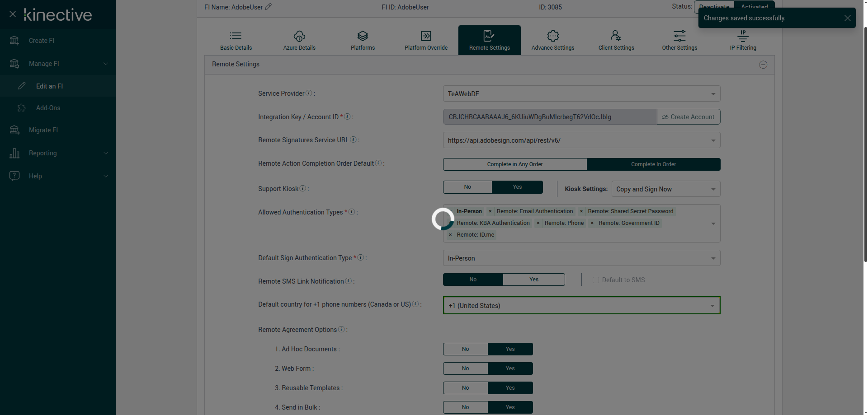The height and width of the screenshot is (415, 868).
Task: Set Reusable Templates to No
Action: point(465,388)
